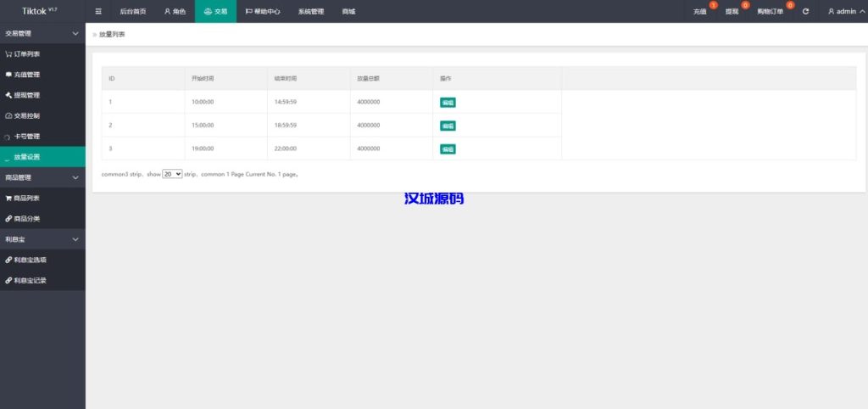Switch to the 后台首页 top tab
Screen dimensions: 868x409
click(x=132, y=12)
